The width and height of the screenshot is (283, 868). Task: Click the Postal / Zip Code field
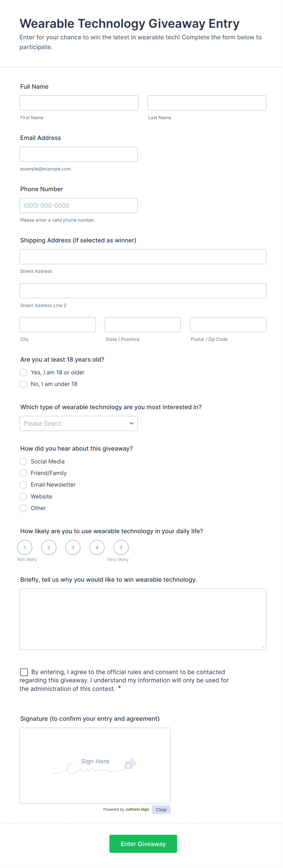(228, 324)
